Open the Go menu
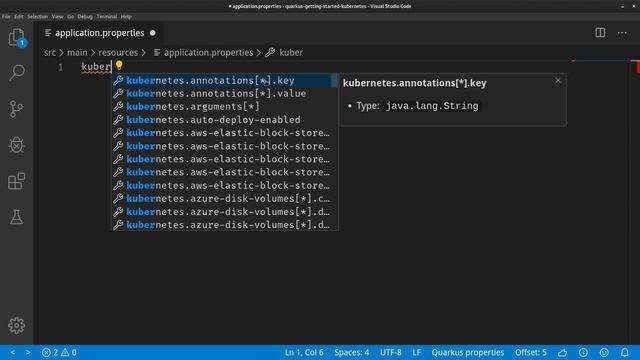The width and height of the screenshot is (640, 360). click(x=71, y=17)
